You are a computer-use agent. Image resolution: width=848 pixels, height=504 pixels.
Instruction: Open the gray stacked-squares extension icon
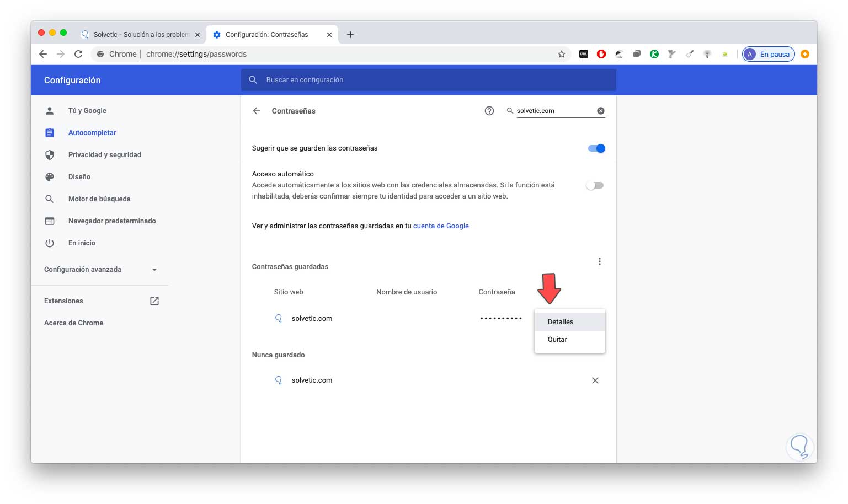click(x=637, y=54)
